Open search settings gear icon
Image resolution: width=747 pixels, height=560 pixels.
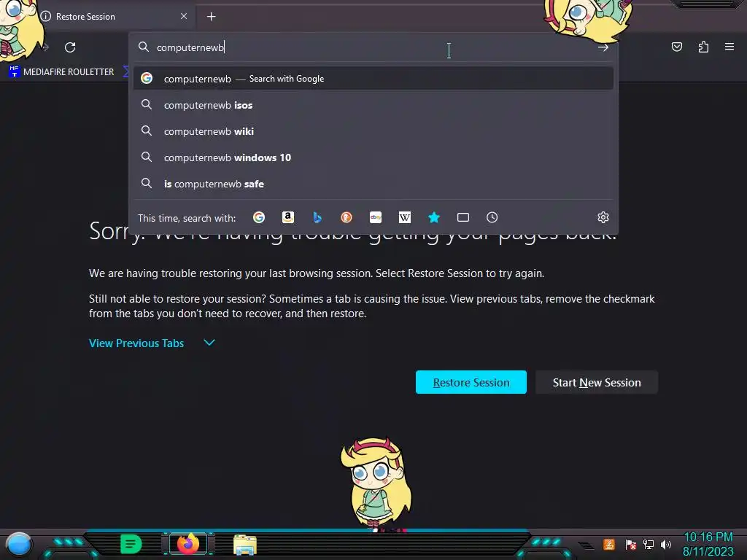tap(603, 217)
